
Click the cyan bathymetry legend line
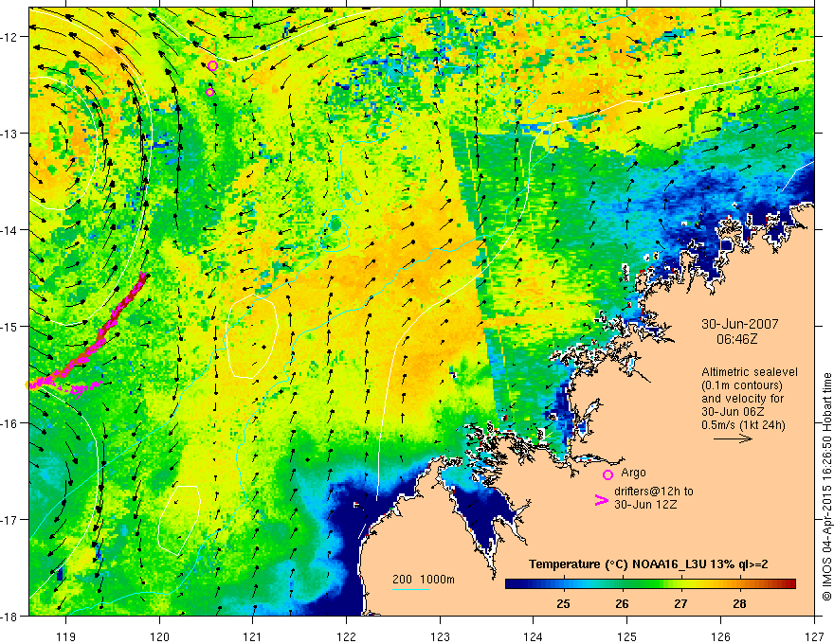coord(411,589)
